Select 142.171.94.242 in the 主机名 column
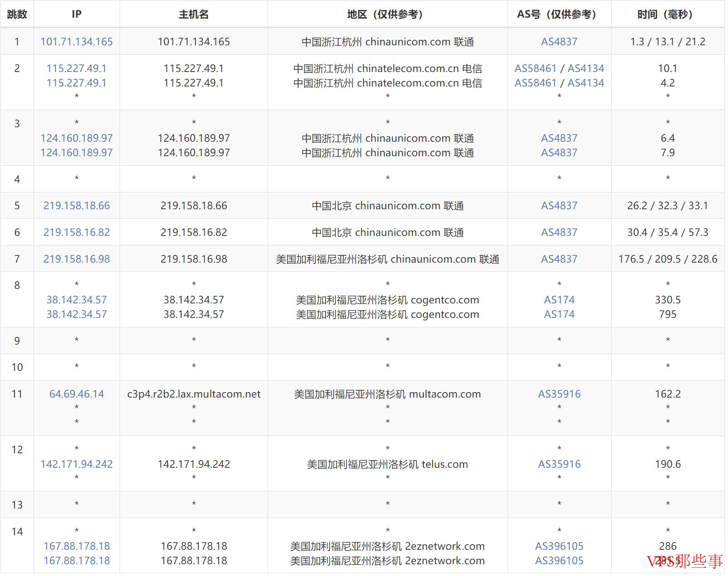Image resolution: width=728 pixels, height=576 pixels. point(194,464)
